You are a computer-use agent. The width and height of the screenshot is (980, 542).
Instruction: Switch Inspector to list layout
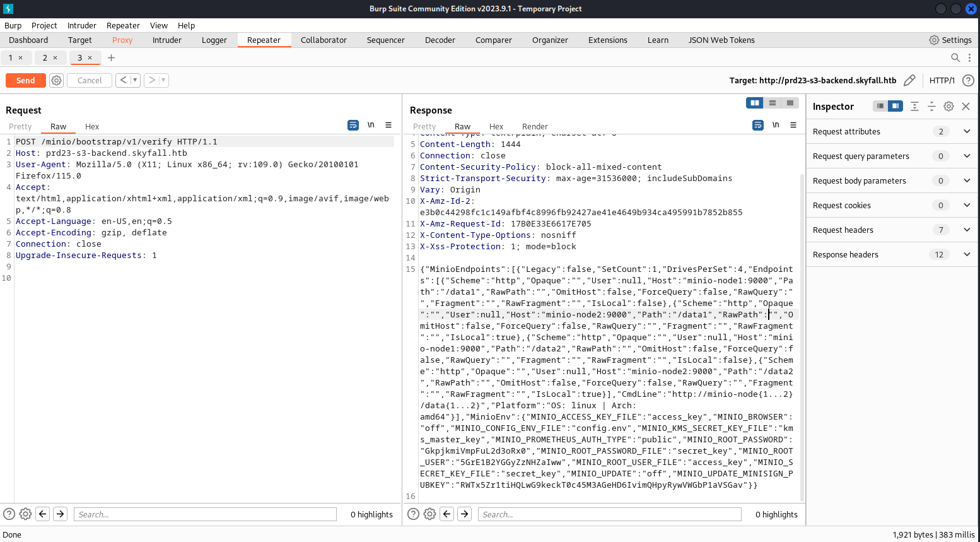tap(880, 106)
